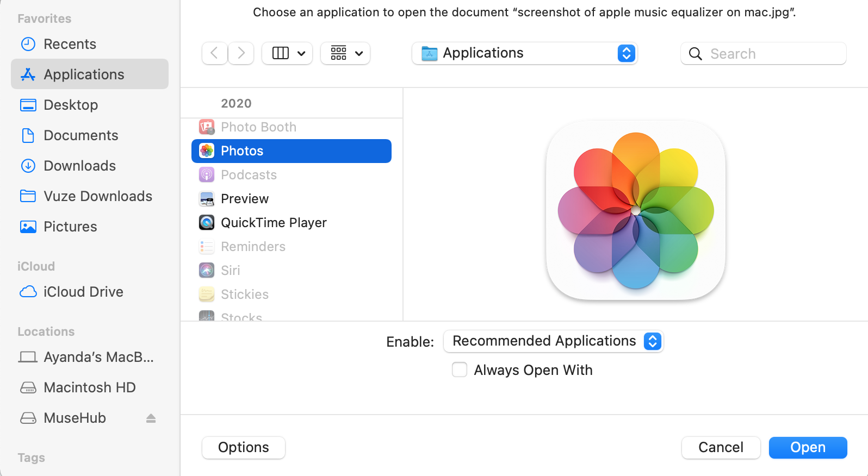Click the Downloads sidebar icon
The width and height of the screenshot is (868, 476).
click(x=28, y=166)
